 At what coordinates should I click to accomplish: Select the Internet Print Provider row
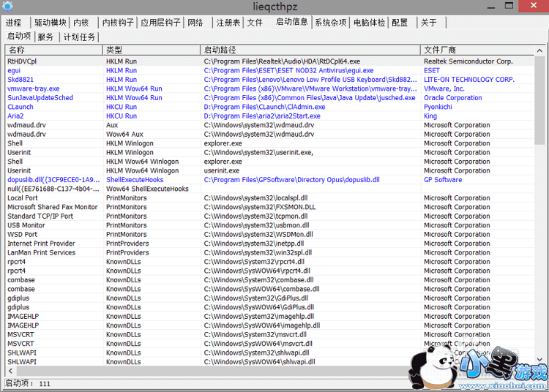click(x=269, y=243)
